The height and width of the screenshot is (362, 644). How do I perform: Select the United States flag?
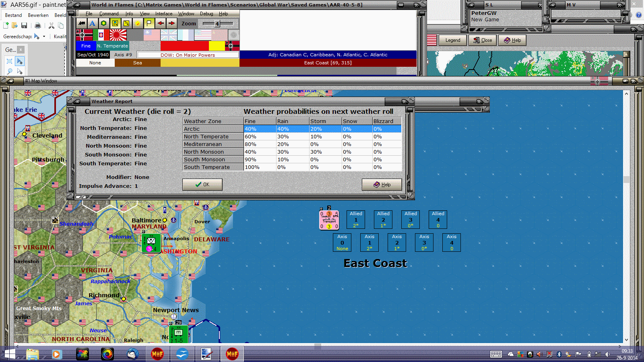tap(203, 35)
